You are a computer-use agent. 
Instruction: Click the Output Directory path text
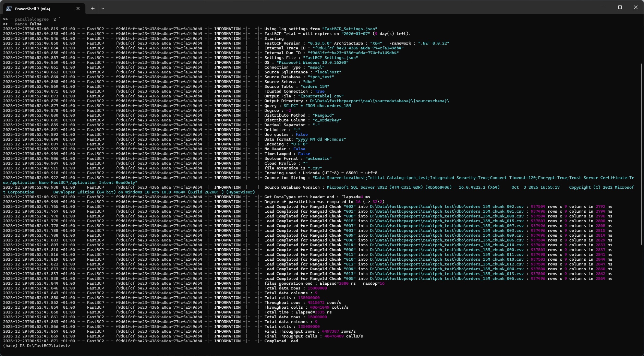[x=379, y=101]
